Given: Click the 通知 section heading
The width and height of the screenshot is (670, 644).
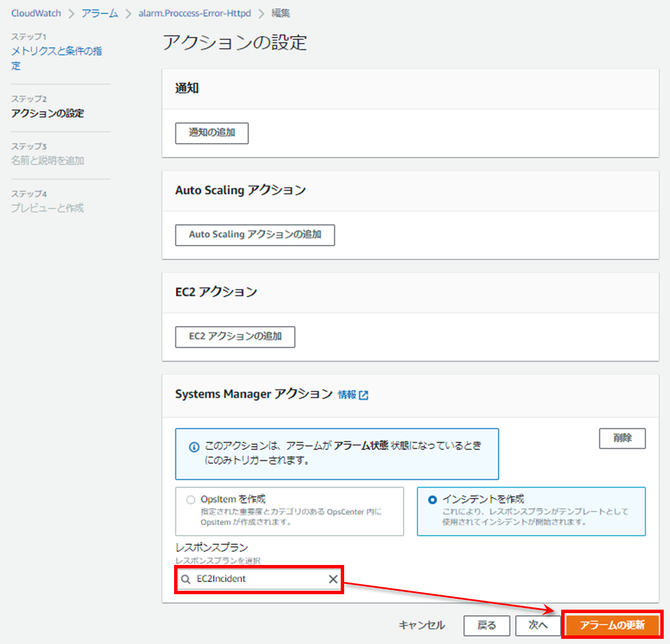Looking at the screenshot, I should pyautogui.click(x=187, y=88).
